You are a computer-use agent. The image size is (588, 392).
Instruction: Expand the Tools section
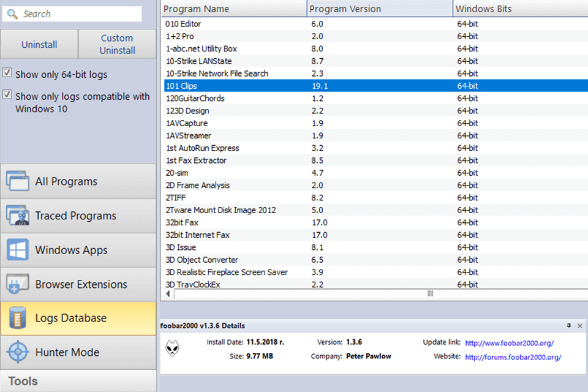[x=78, y=381]
